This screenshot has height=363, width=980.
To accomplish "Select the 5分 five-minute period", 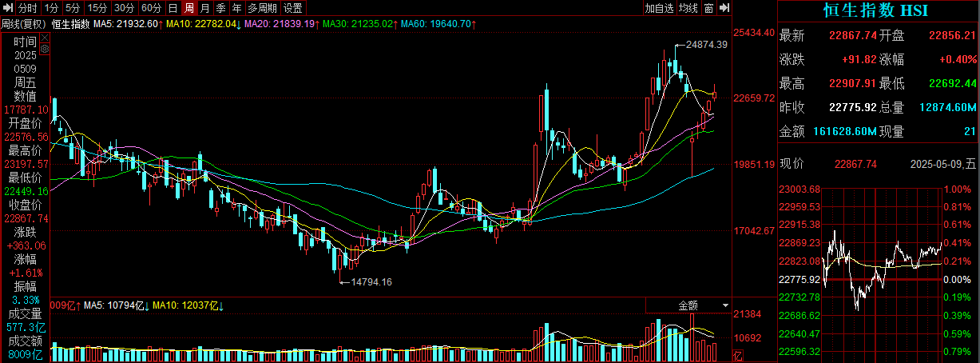I will pos(73,8).
